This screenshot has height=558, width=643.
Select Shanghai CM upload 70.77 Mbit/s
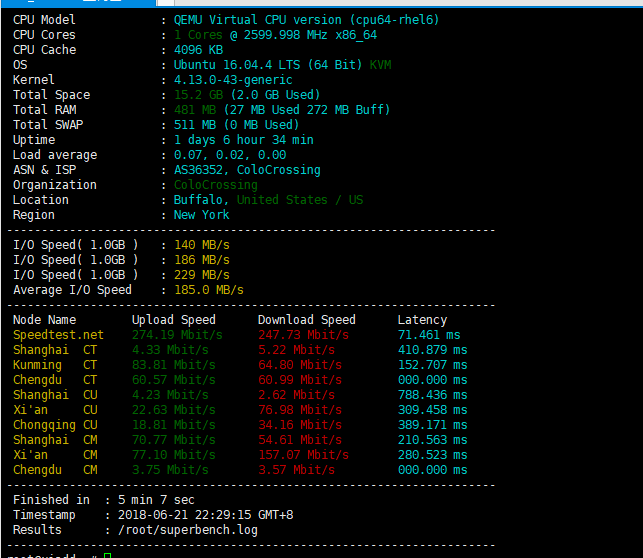(x=173, y=440)
